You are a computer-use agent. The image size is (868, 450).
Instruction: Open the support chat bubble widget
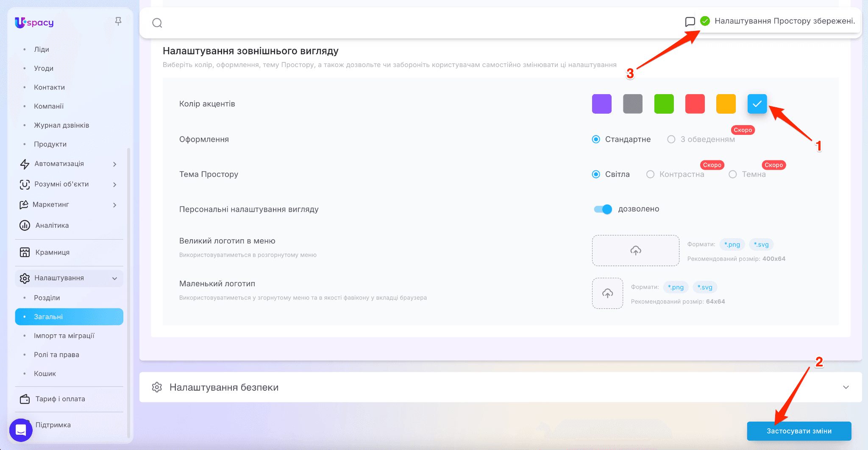[x=21, y=430]
